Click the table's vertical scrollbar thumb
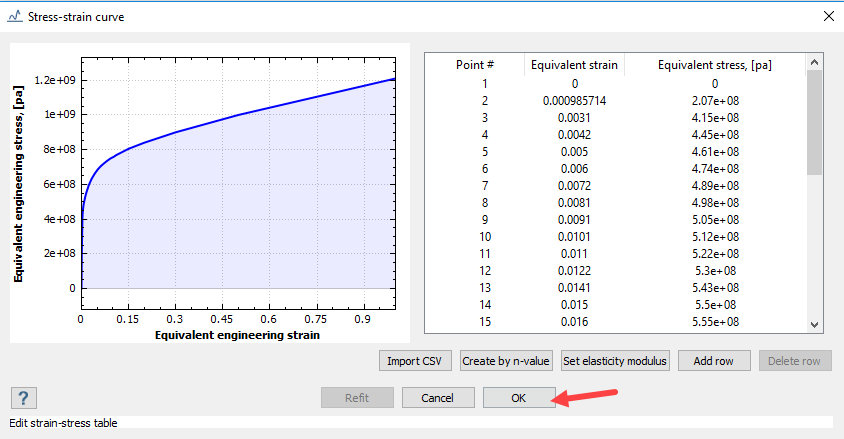844x439 pixels. tap(814, 122)
